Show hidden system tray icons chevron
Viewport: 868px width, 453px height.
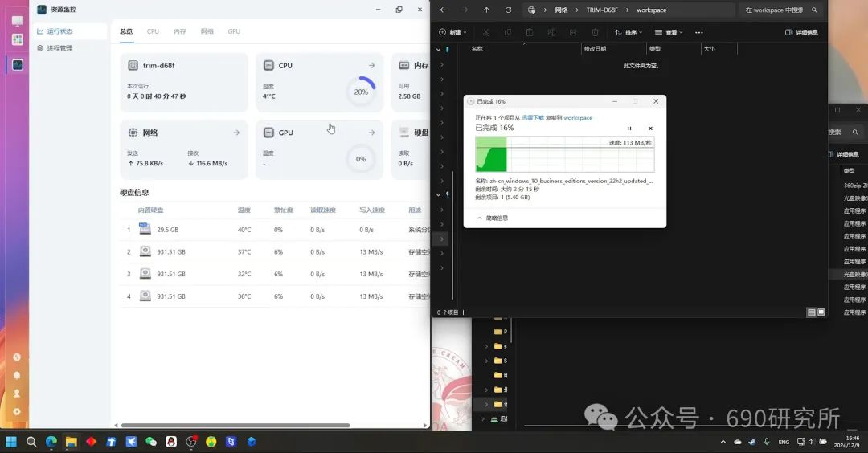click(723, 442)
